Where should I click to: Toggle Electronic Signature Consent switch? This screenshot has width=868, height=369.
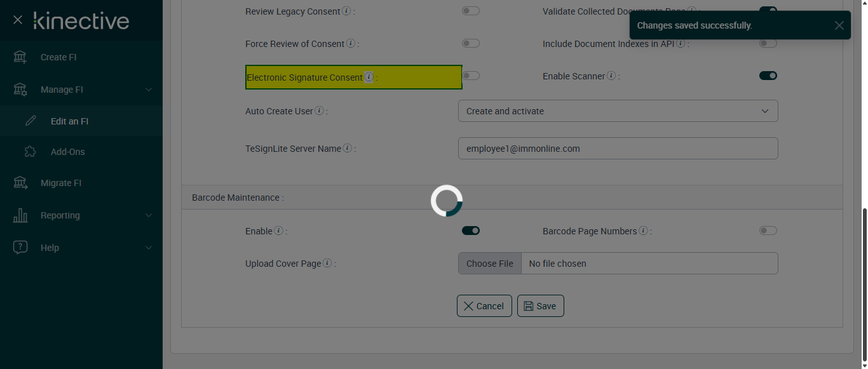tap(471, 76)
